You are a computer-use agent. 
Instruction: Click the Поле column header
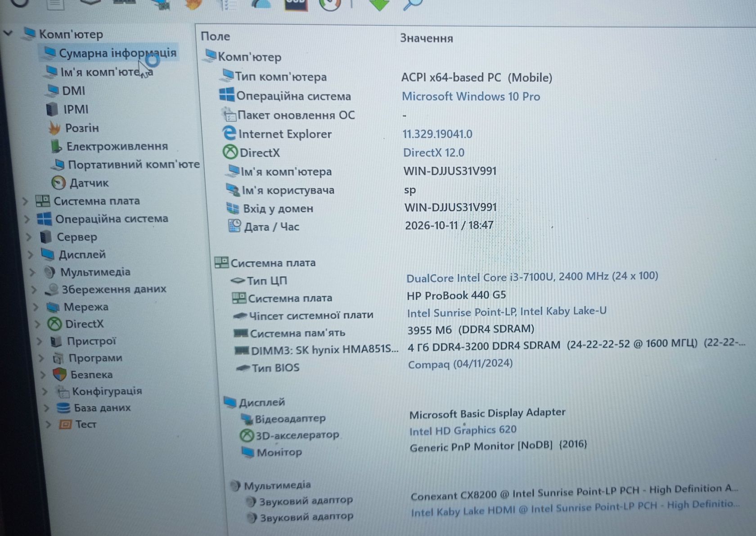(x=215, y=36)
